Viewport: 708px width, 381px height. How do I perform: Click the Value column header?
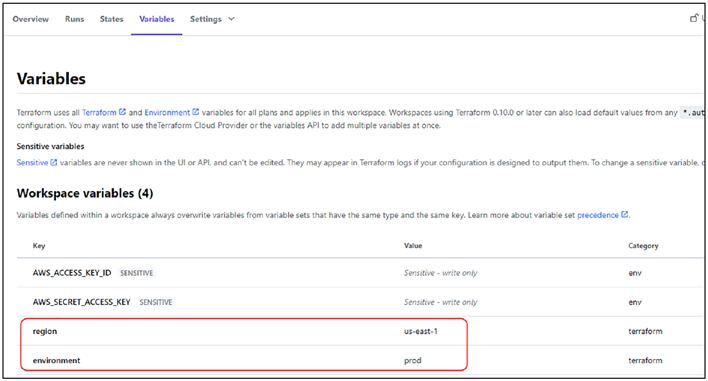tap(413, 246)
